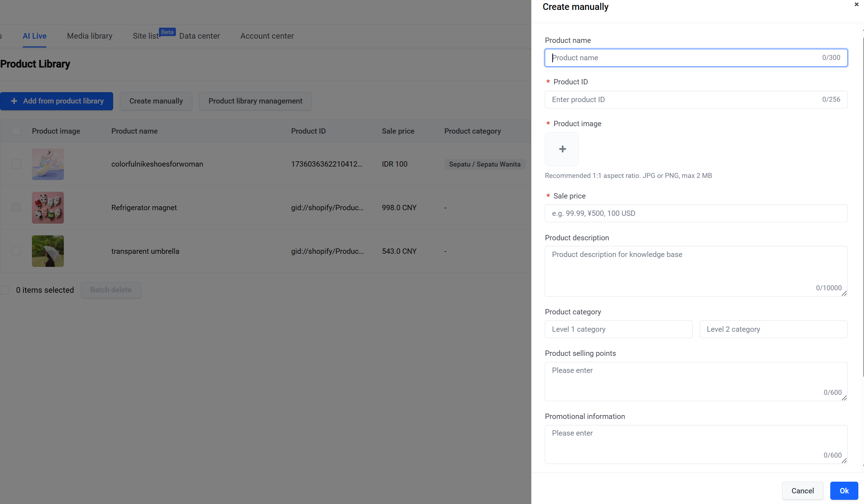The width and height of the screenshot is (864, 504).
Task: Open the Level 2 category dropdown
Action: (774, 329)
